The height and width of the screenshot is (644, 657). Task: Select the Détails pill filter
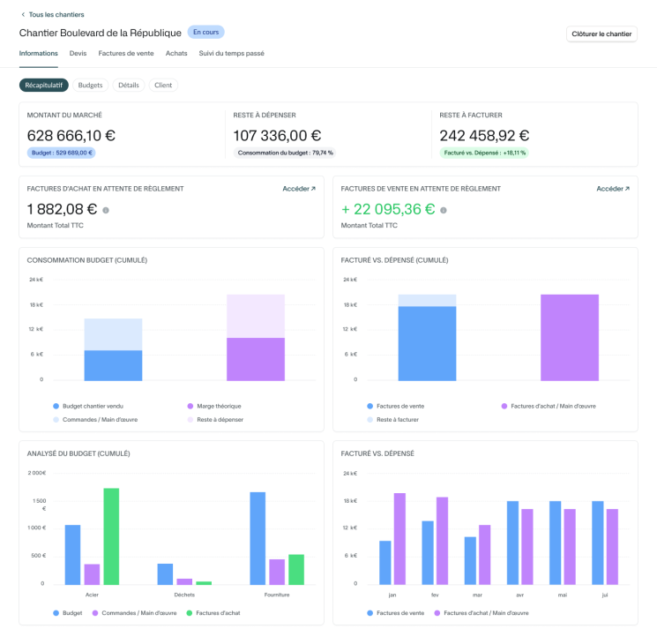click(129, 86)
